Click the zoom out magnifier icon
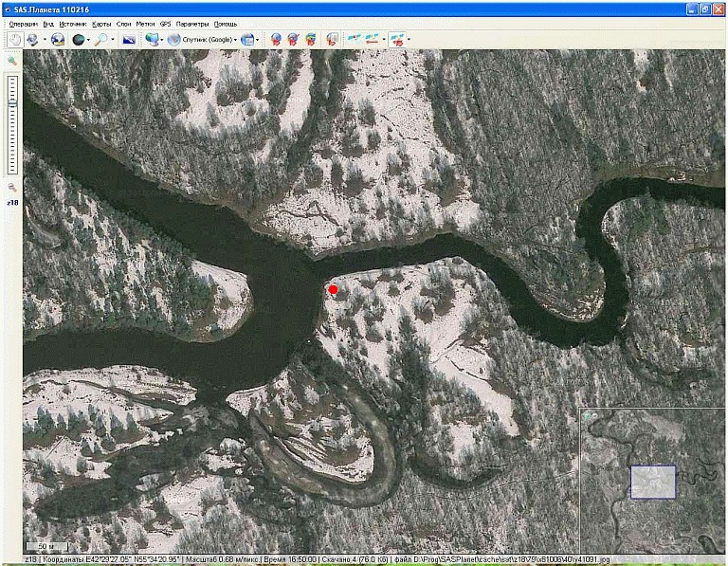728x566 pixels. pos(12,188)
